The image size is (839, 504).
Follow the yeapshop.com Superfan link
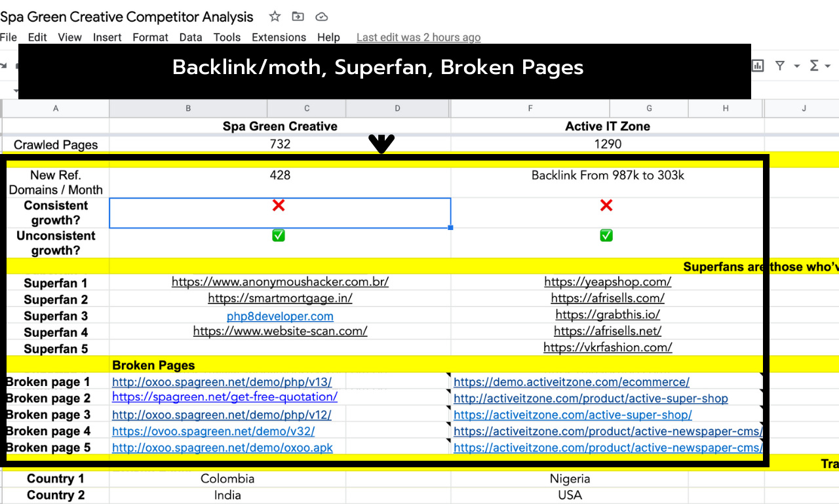[x=608, y=281]
